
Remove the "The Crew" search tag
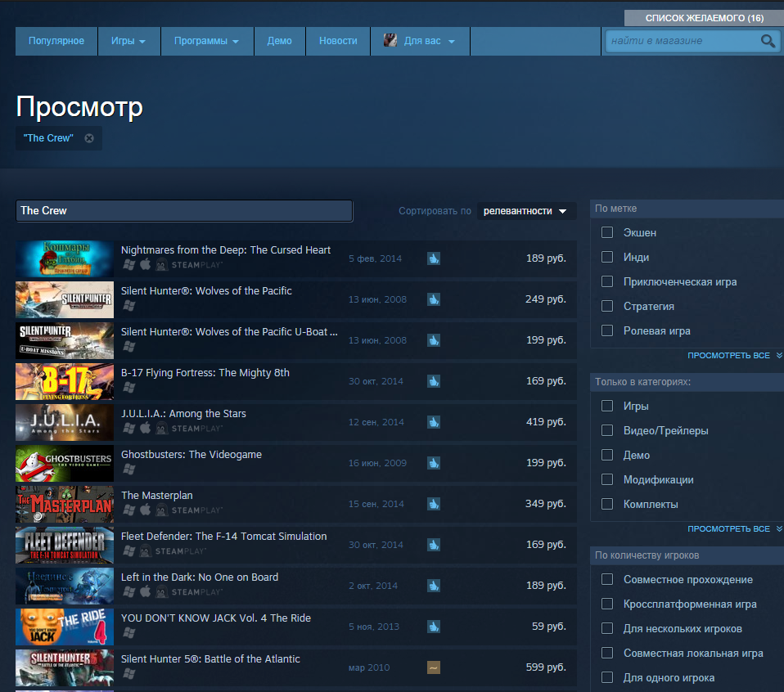tap(89, 138)
